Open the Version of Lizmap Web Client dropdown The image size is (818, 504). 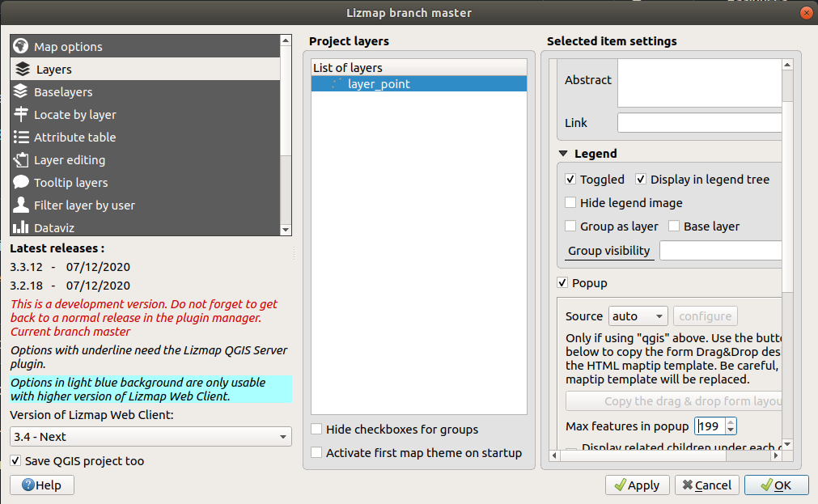(x=150, y=436)
